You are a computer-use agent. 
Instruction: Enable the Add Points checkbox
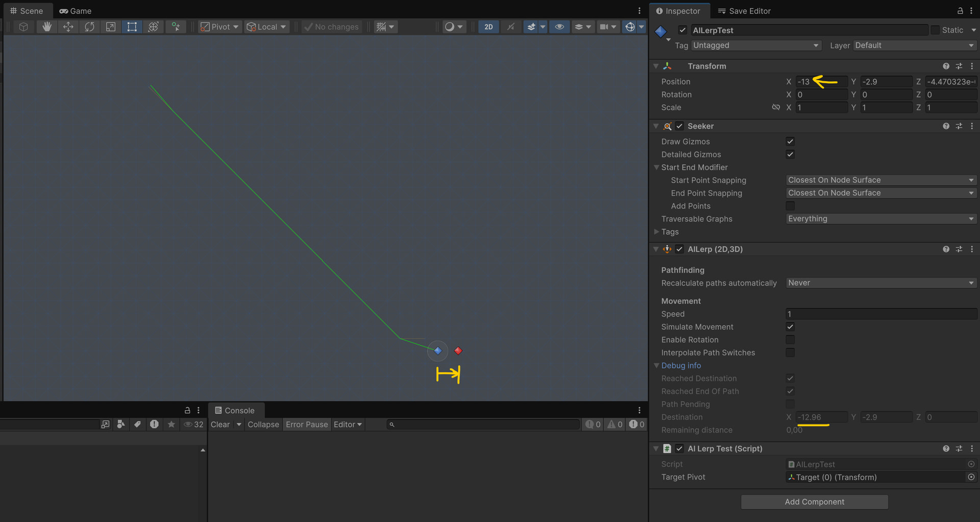[790, 206]
